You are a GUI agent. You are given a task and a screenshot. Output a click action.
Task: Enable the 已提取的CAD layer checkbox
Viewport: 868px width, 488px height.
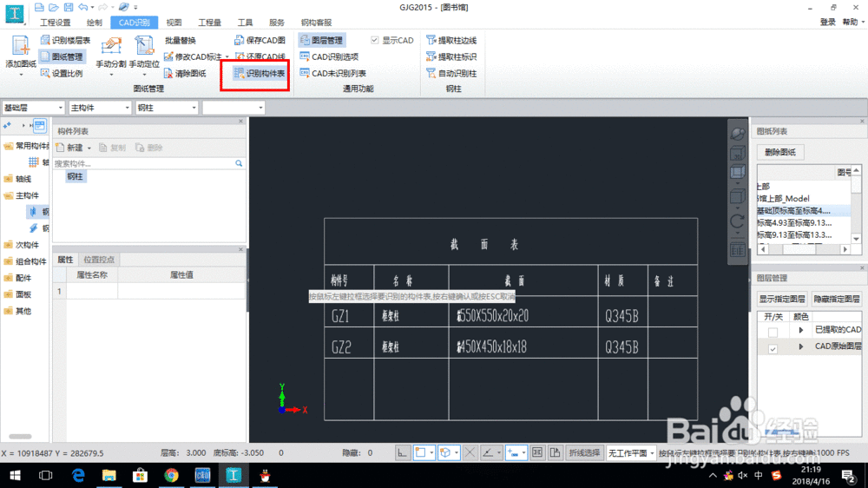(x=773, y=332)
